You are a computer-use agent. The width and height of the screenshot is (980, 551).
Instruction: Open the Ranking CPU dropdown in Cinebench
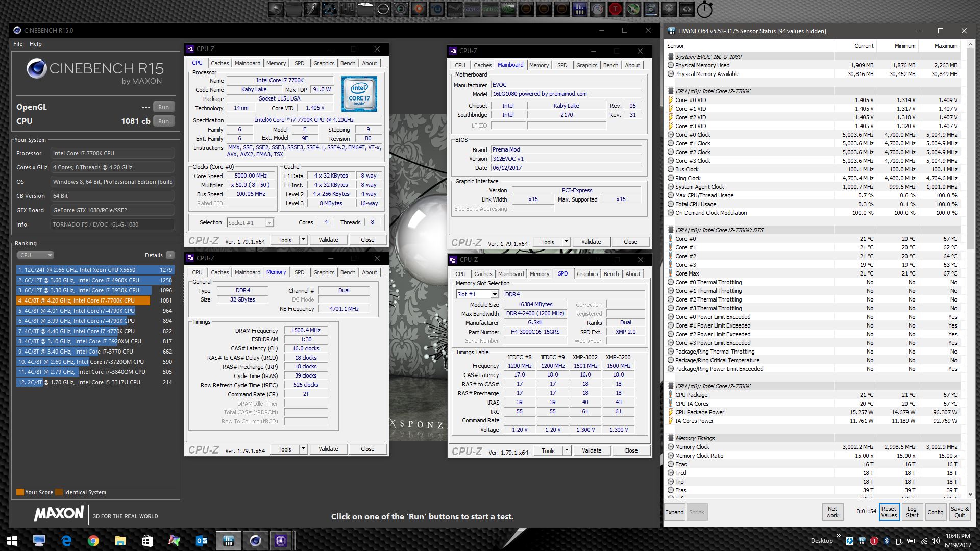click(35, 255)
